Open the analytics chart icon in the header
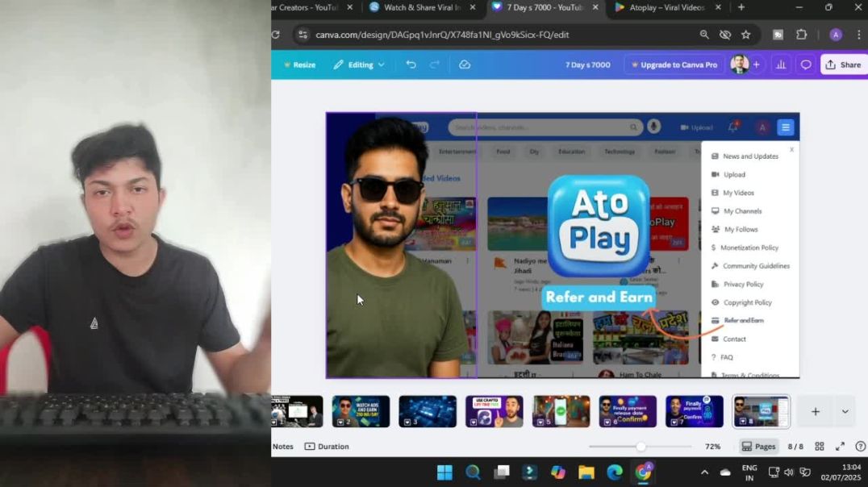868x487 pixels. [x=780, y=65]
